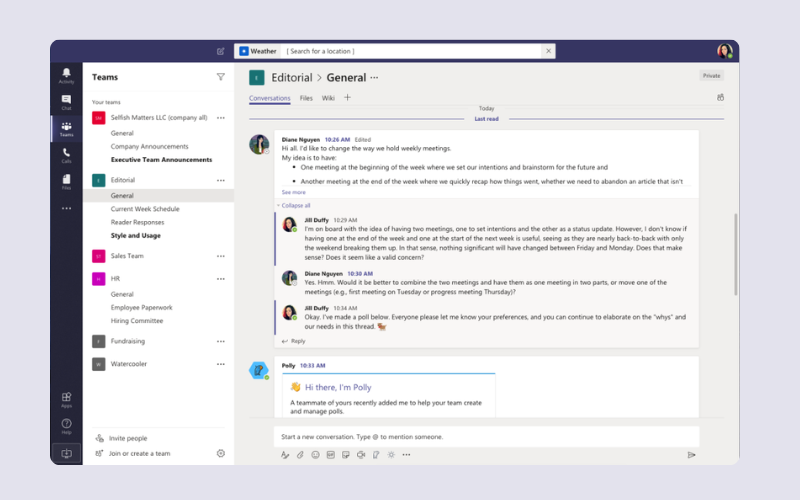Switch to the Wiki tab
800x500 pixels.
tap(328, 98)
